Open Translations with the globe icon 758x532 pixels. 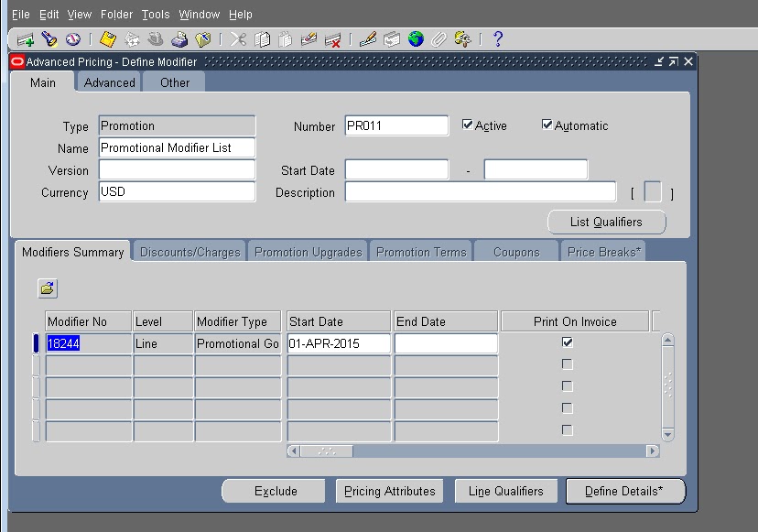coord(416,39)
